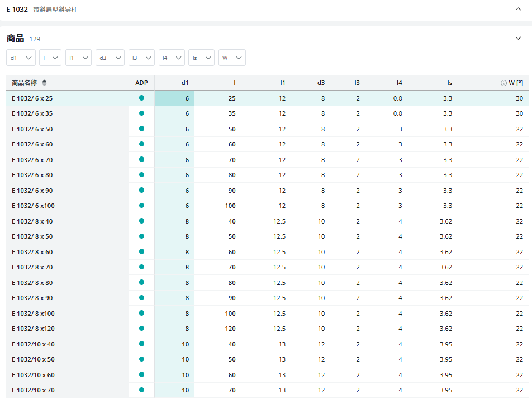Click ADP green dot for E 1032/ 8 x 40
This screenshot has height=399, width=532.
[x=141, y=221]
